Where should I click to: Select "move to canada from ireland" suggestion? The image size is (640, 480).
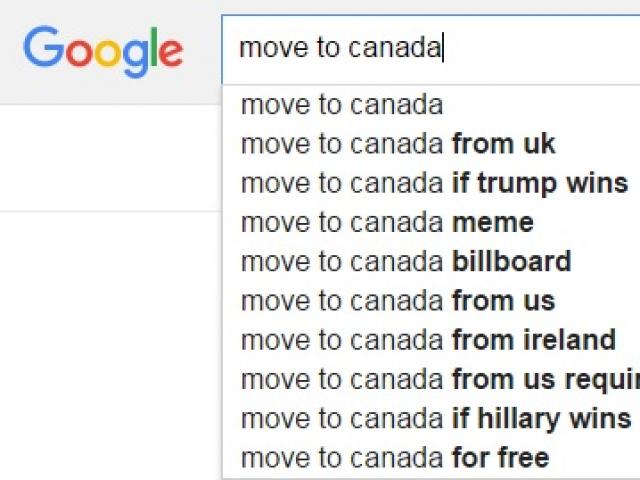(428, 340)
